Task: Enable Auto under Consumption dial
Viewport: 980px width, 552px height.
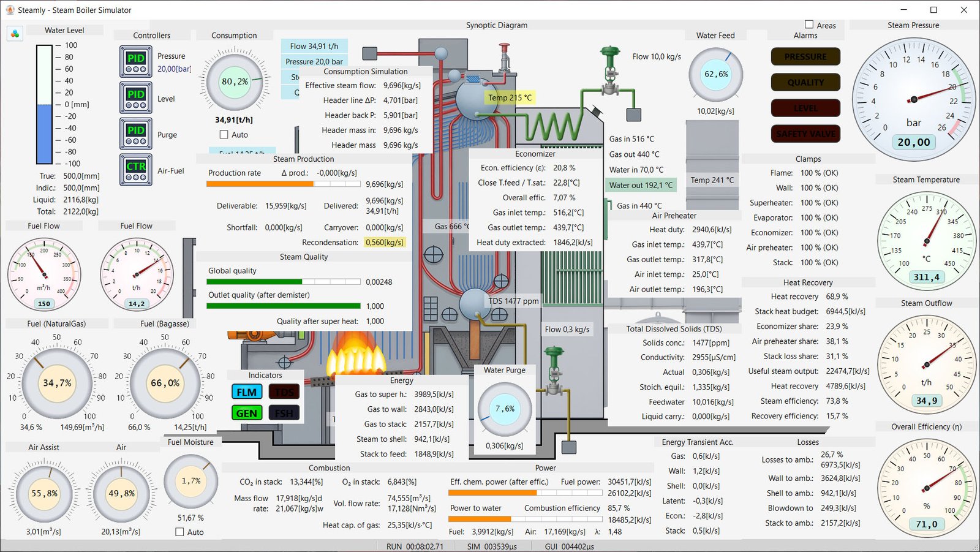Action: point(224,135)
